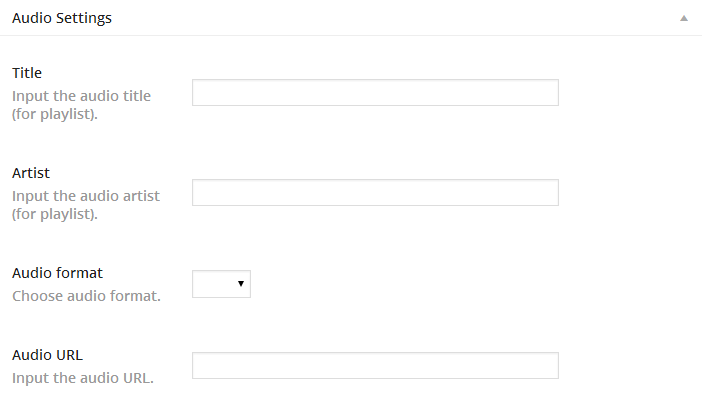Open the Audio format dropdown

pos(221,284)
